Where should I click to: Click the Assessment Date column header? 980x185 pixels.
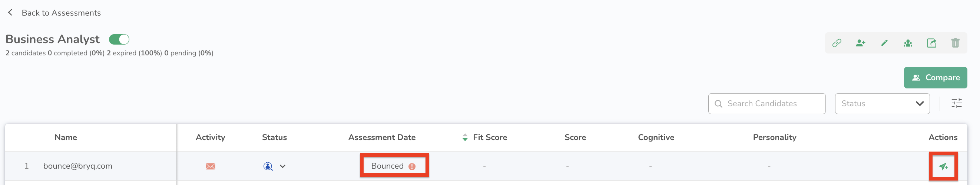click(x=381, y=137)
